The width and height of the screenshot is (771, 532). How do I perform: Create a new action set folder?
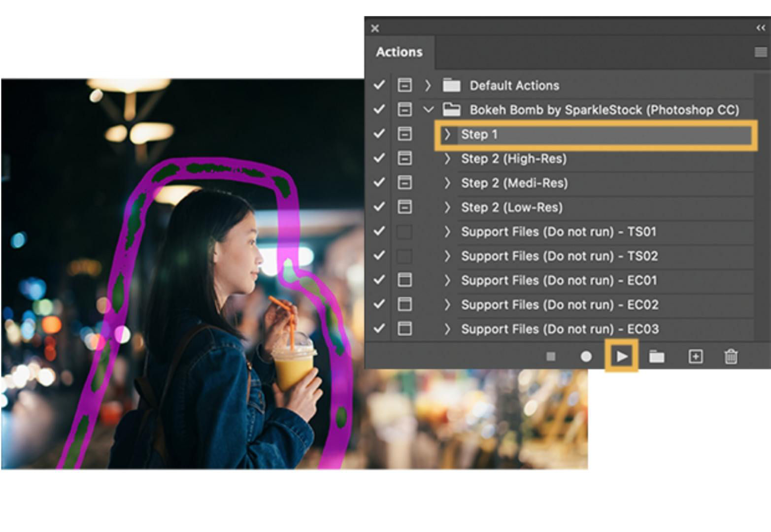pos(657,356)
